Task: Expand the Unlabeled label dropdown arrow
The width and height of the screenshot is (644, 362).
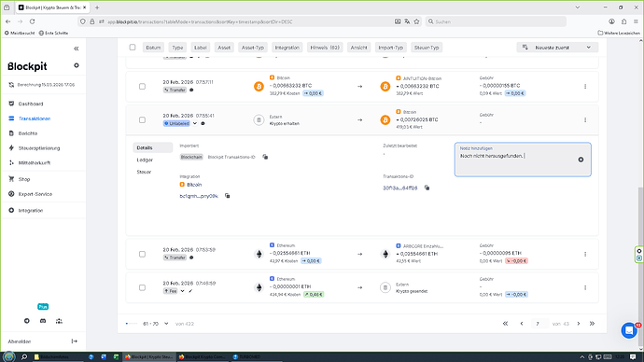Action: [195, 123]
